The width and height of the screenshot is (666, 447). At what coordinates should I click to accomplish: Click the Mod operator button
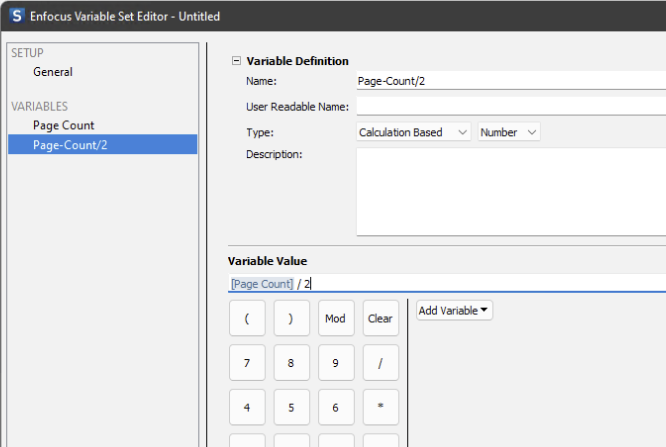[336, 318]
